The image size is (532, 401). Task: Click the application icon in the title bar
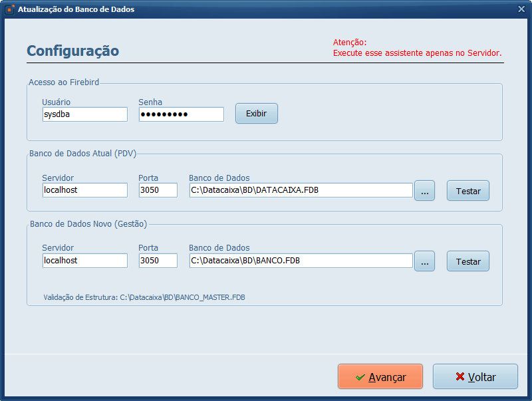coord(10,9)
